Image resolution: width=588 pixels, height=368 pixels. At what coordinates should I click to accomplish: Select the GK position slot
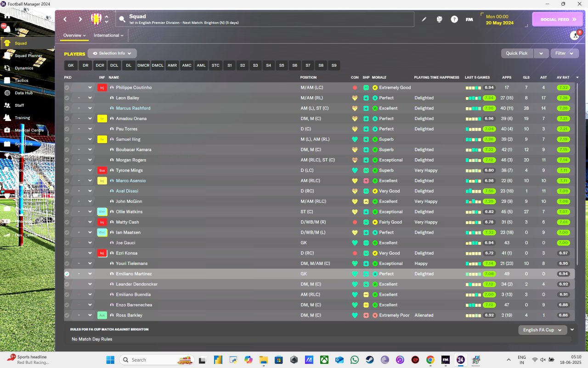pos(71,65)
